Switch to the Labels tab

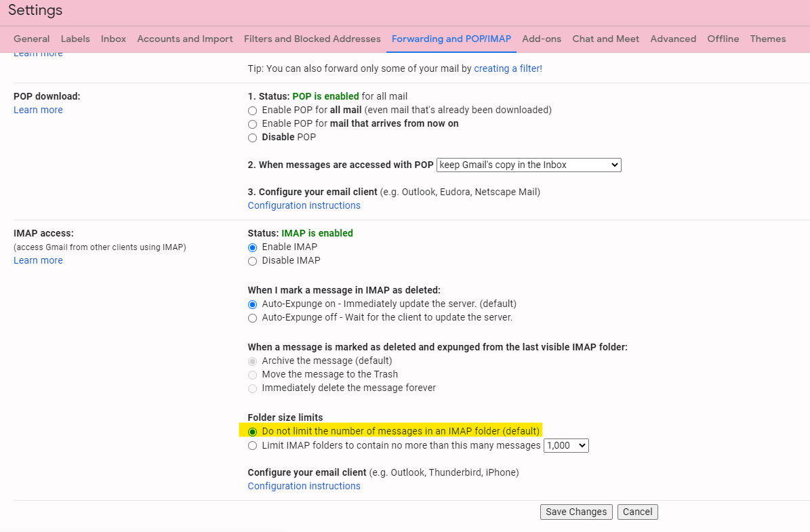tap(75, 39)
